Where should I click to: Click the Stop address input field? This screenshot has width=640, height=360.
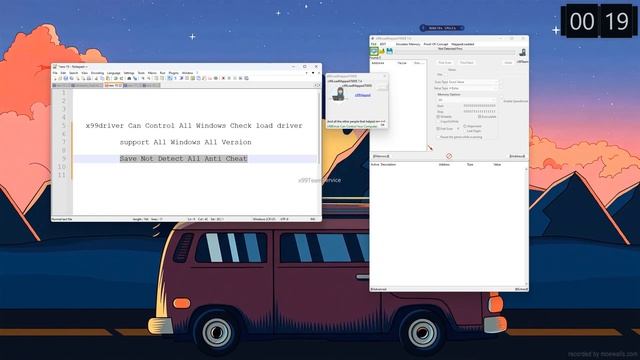click(x=480, y=111)
